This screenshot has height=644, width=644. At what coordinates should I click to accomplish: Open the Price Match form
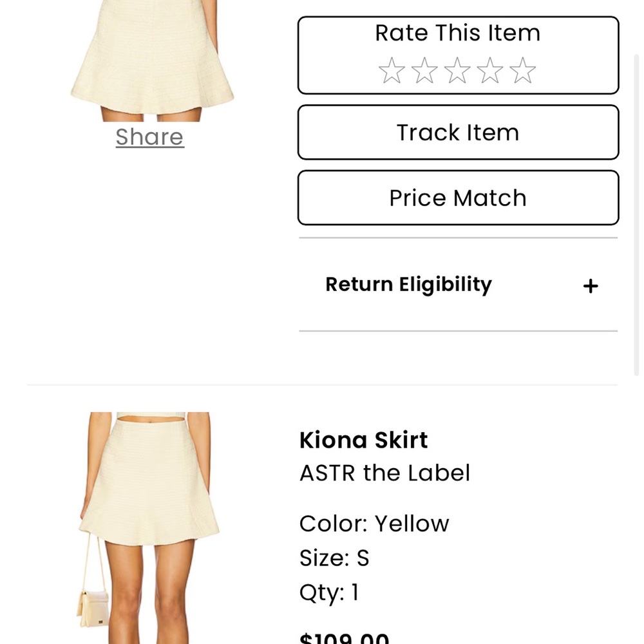(458, 198)
